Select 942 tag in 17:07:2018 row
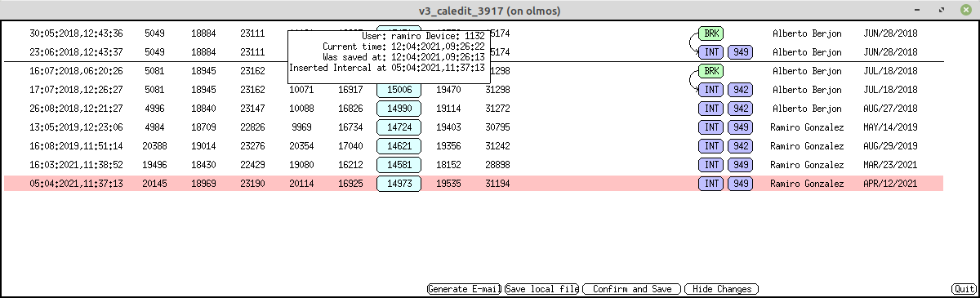This screenshot has width=980, height=298. tap(740, 90)
